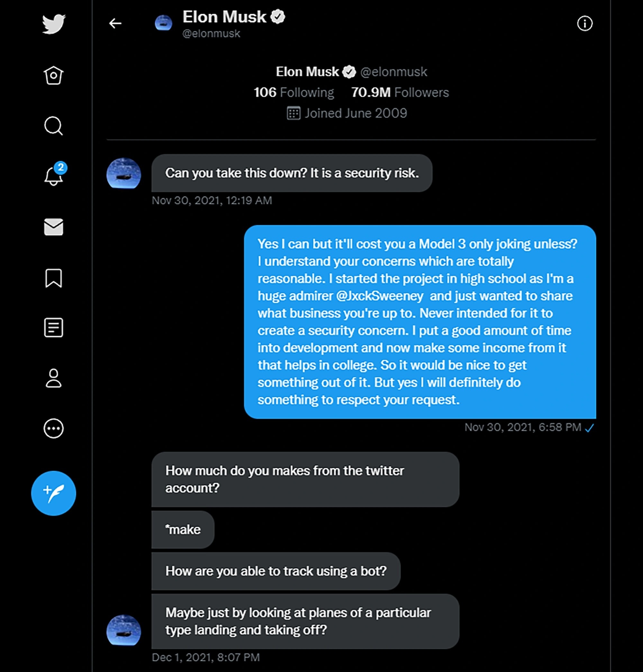Open conversation info icon

pos(584,24)
